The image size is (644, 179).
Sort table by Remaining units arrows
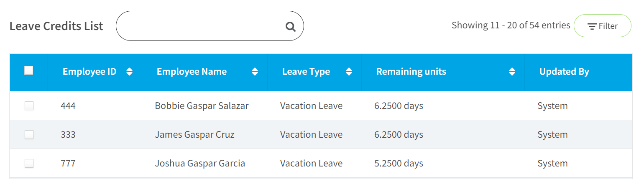coord(512,72)
